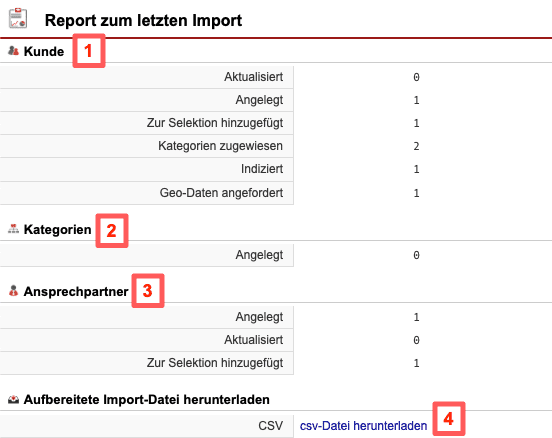Open the csv-Datei herunterladen link
The height and width of the screenshot is (438, 552).
[x=363, y=426]
